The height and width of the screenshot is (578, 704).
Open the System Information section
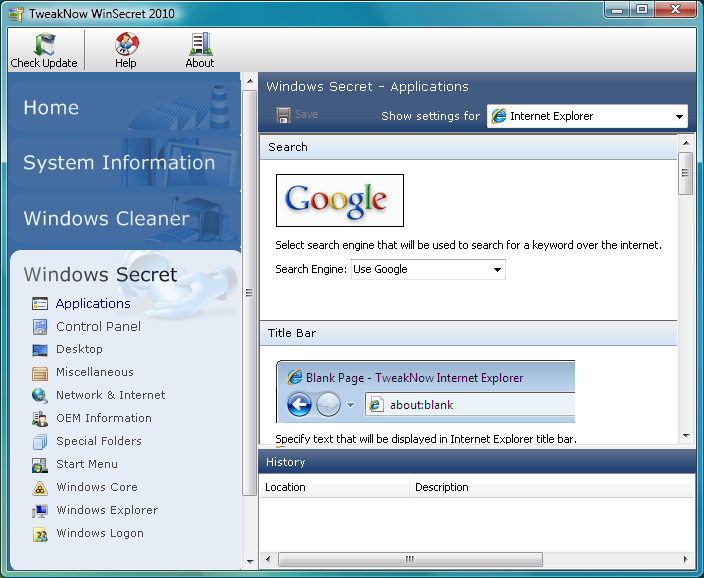click(125, 163)
